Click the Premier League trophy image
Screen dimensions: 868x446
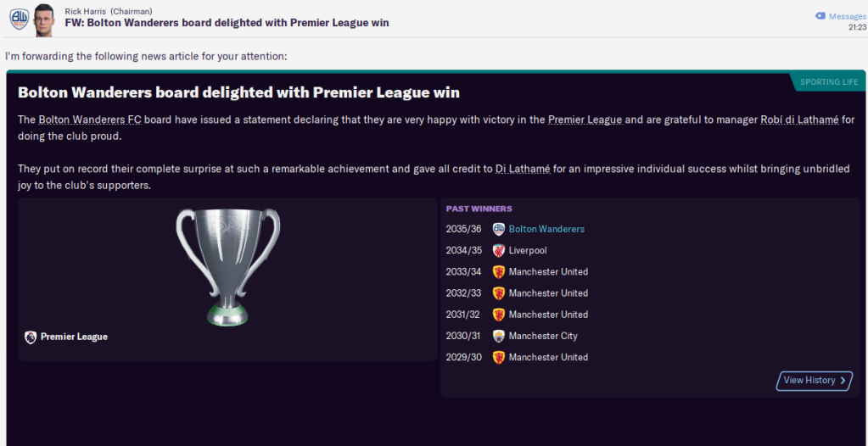click(x=227, y=265)
